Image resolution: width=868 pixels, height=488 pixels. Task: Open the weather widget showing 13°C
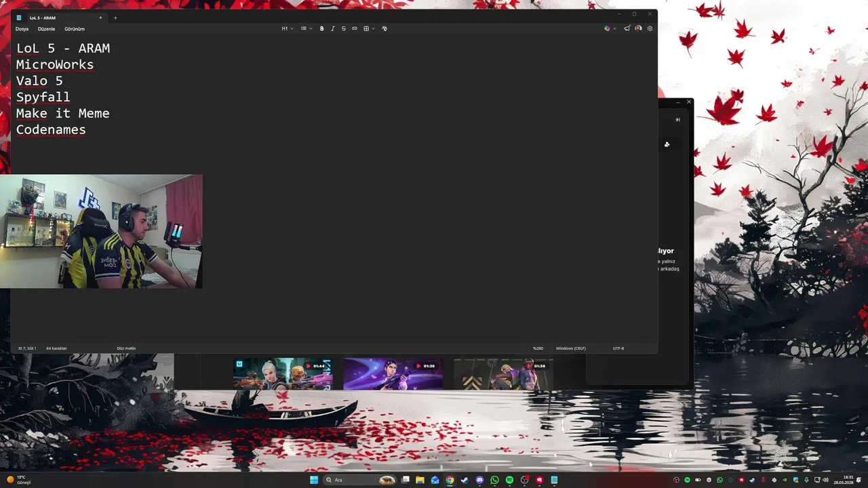coord(19,480)
